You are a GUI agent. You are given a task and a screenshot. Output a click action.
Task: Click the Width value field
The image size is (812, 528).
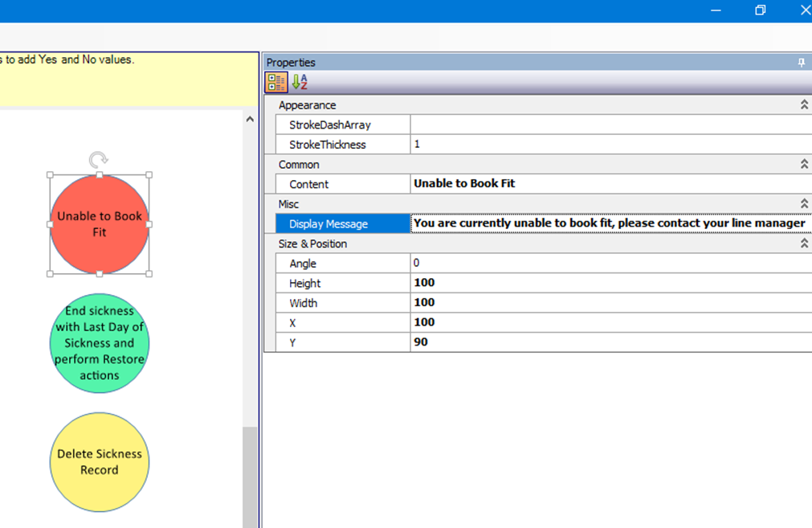point(610,303)
